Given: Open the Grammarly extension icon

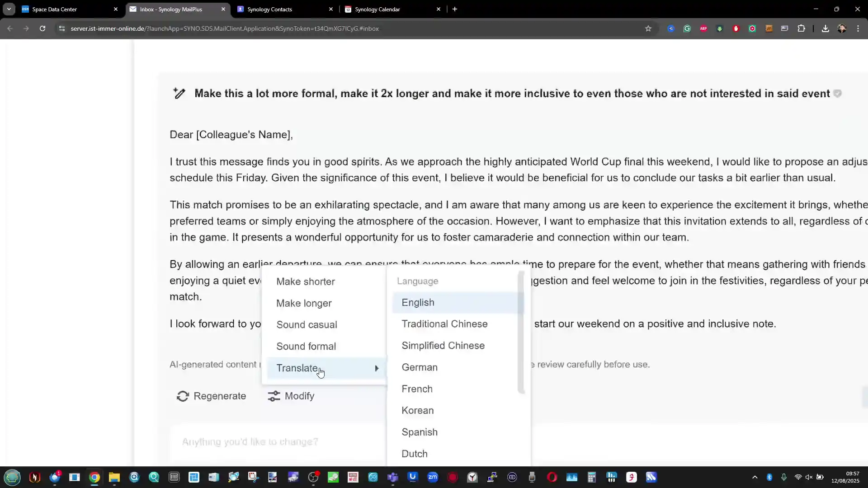Looking at the screenshot, I should coord(687,28).
